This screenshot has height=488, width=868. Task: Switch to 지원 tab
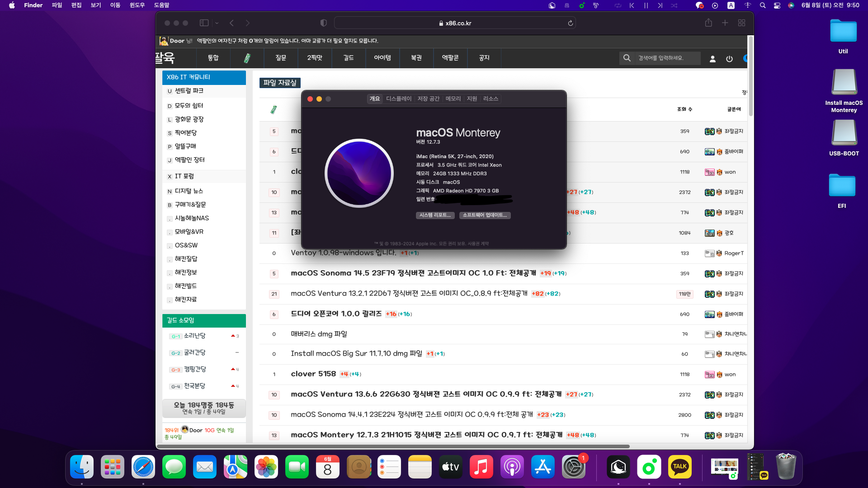[472, 99]
